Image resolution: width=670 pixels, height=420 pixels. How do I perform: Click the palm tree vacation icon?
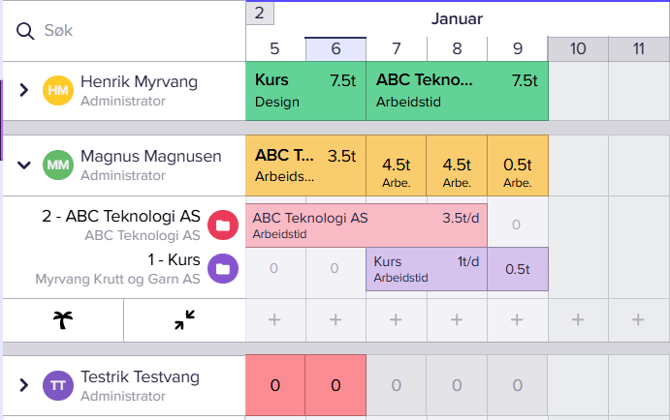click(62, 320)
